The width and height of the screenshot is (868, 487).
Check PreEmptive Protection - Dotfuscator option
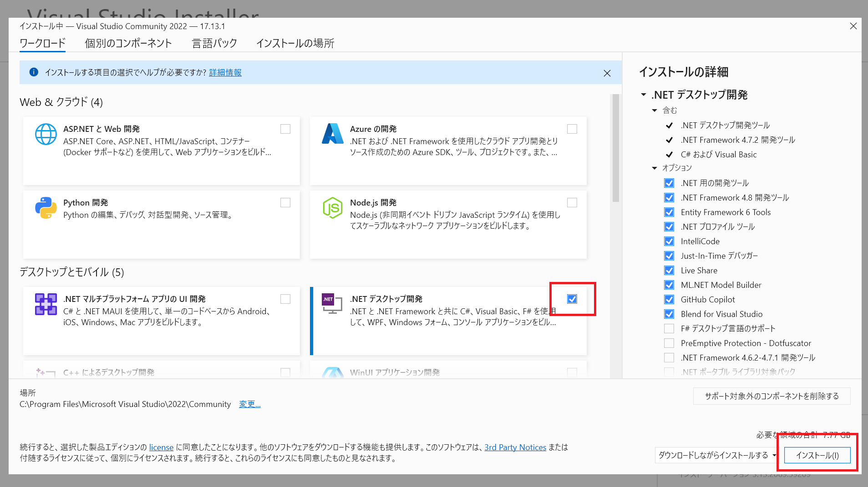(669, 343)
